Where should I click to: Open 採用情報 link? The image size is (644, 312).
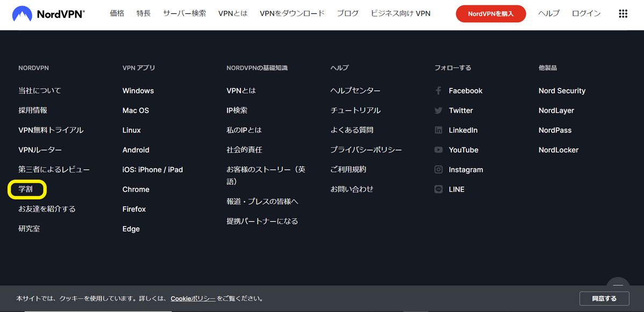[x=33, y=110]
